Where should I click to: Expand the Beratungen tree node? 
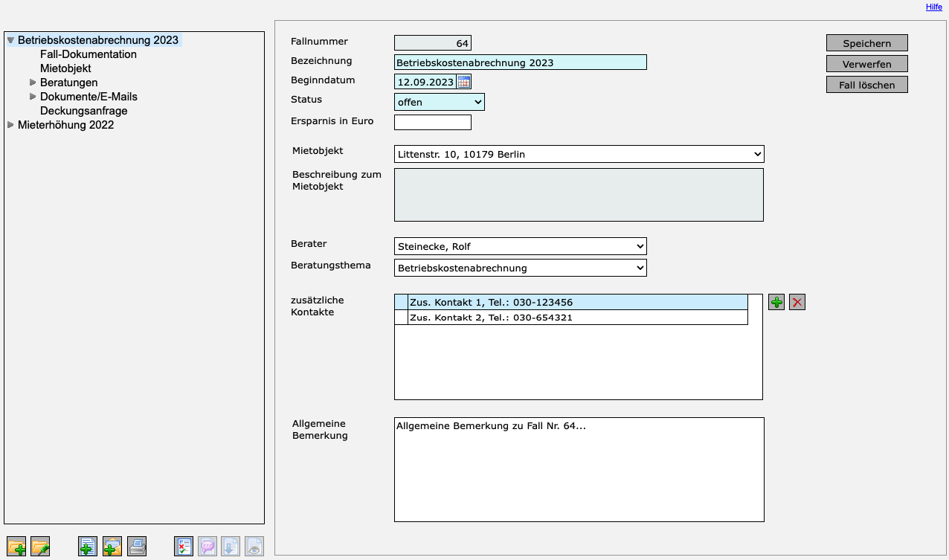coord(33,83)
